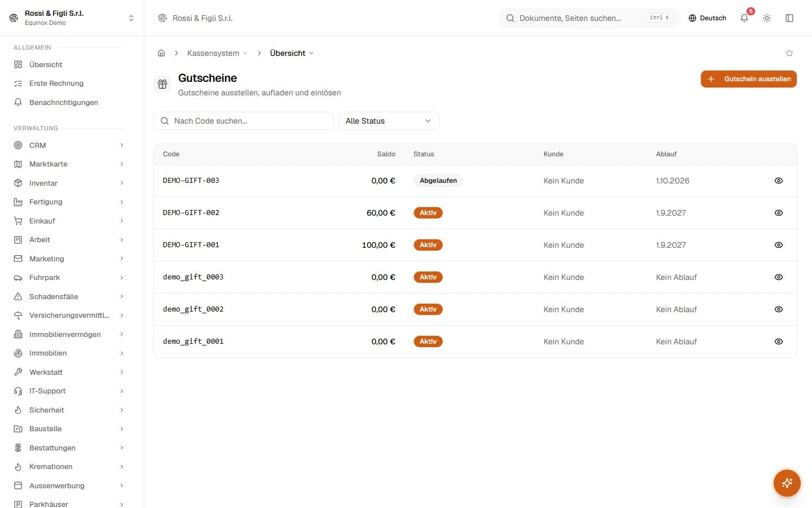Open the notifications bell icon
The width and height of the screenshot is (812, 508).
click(x=744, y=18)
